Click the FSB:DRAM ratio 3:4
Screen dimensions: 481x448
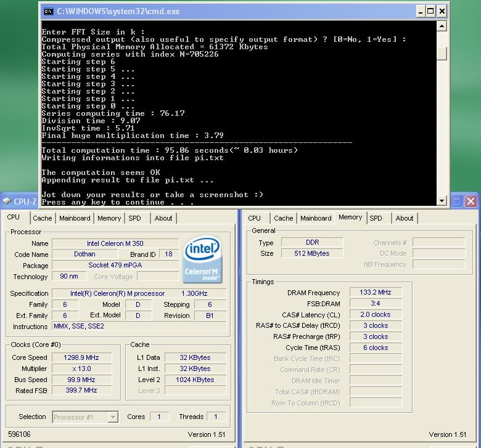[x=376, y=303]
